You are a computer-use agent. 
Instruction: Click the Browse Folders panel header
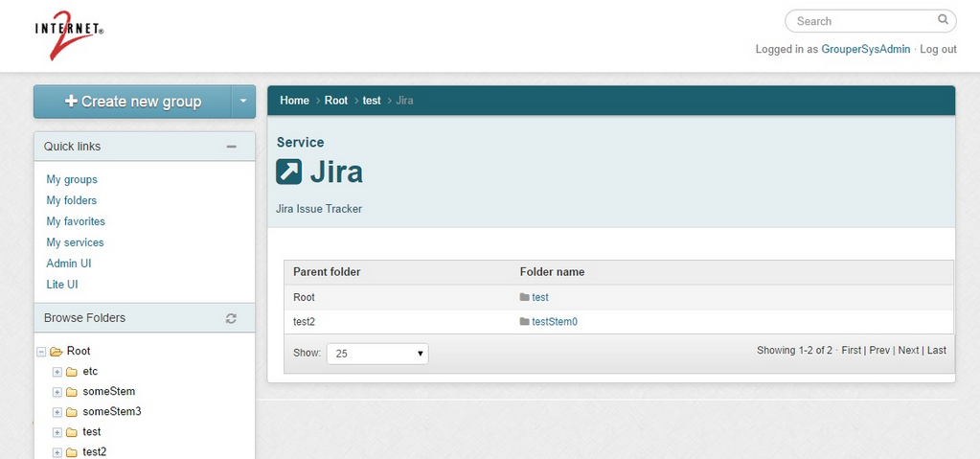145,318
